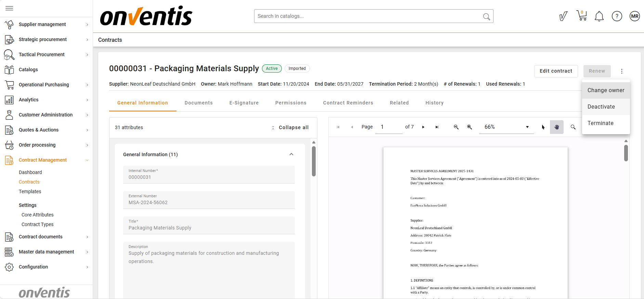Switch to the Documents tab
The width and height of the screenshot is (644, 299).
[198, 103]
